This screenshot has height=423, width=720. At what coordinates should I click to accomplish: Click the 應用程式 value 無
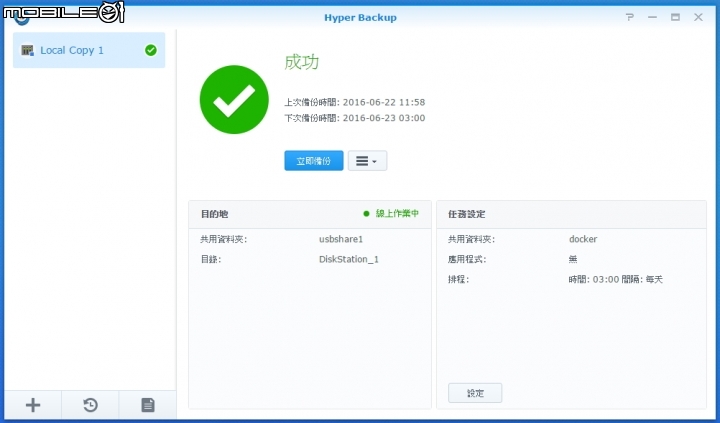click(x=573, y=259)
